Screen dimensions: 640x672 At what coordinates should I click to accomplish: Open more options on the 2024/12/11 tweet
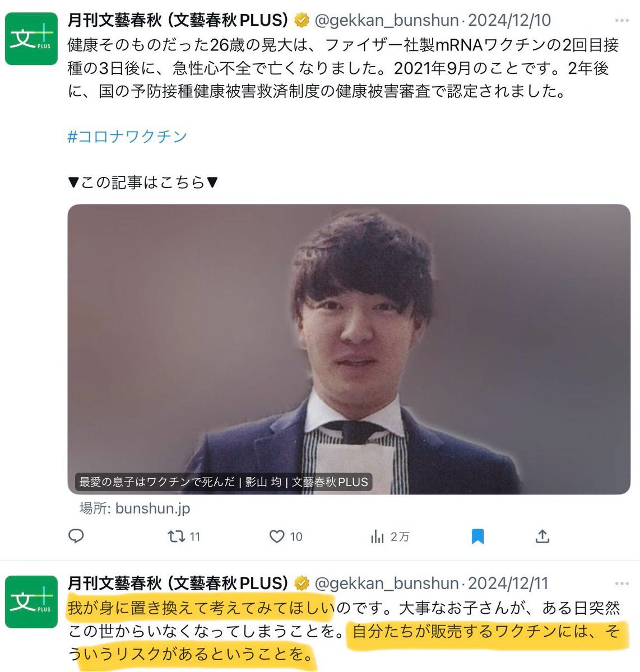coord(622,584)
